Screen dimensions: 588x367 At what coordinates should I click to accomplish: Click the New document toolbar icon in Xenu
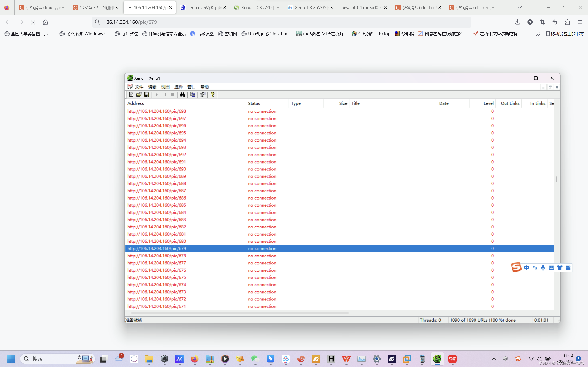coord(131,95)
